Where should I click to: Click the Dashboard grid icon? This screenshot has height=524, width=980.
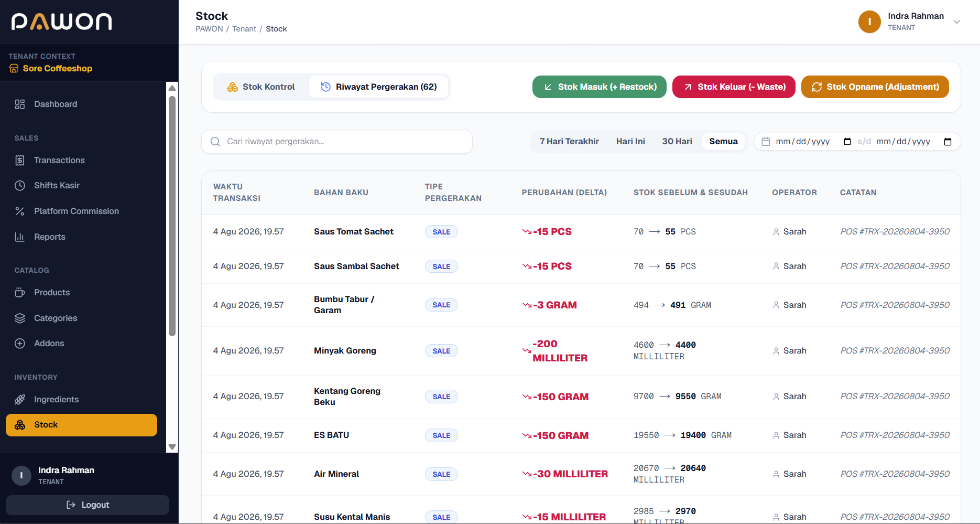20,104
